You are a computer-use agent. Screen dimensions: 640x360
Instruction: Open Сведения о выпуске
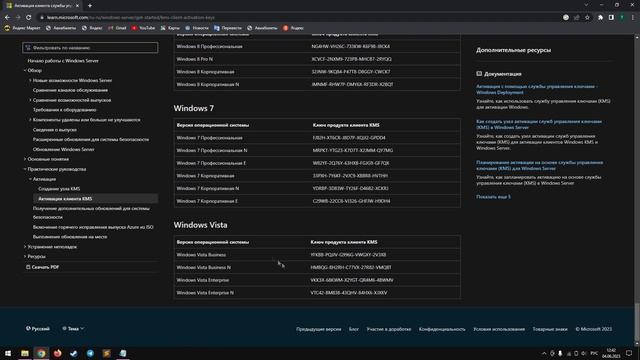pos(55,130)
